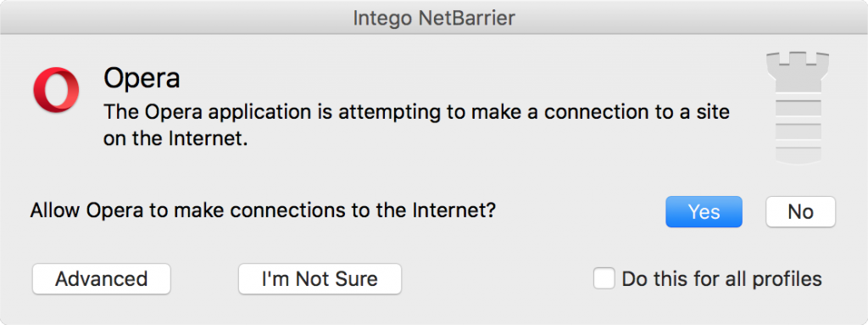Viewport: 868px width, 325px height.
Task: Choose the I'm Not Sure button
Action: [320, 278]
